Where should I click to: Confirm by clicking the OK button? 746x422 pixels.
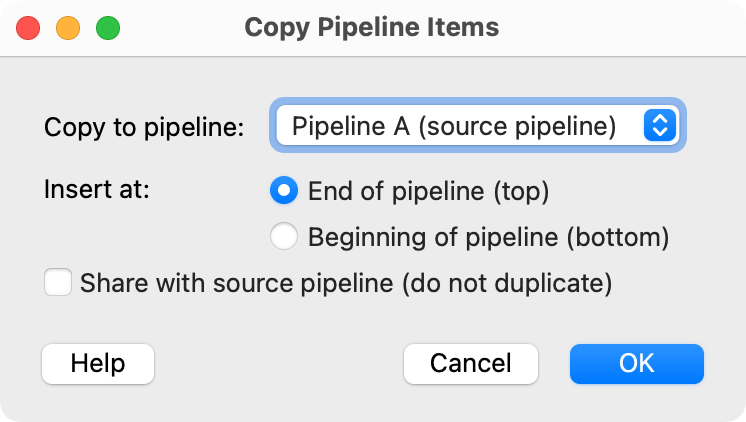(637, 363)
